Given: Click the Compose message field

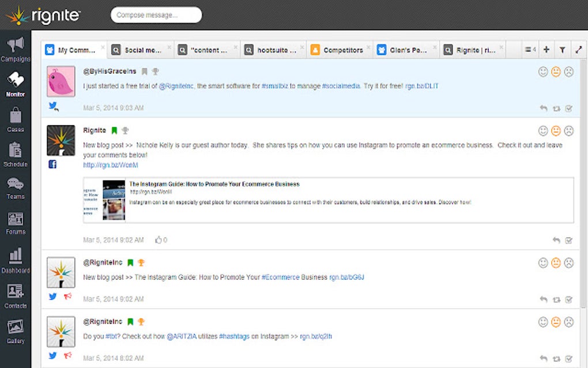Looking at the screenshot, I should [x=156, y=15].
